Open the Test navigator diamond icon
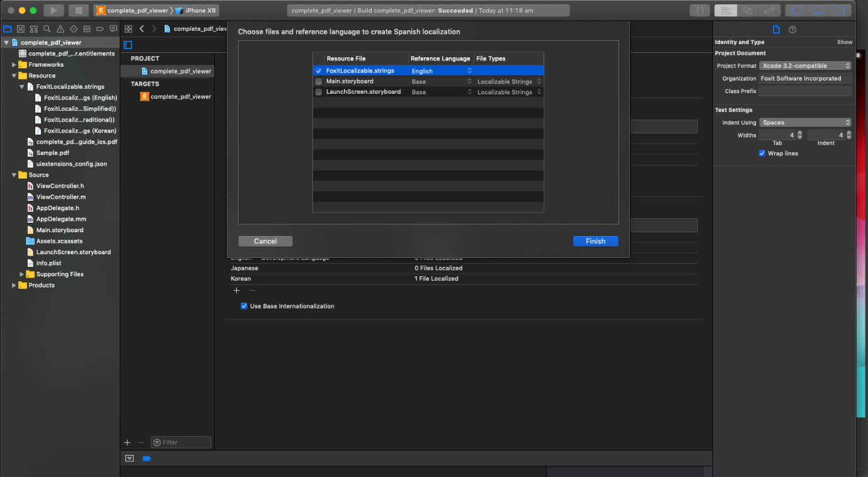Viewport: 868px width, 477px height. tap(74, 29)
